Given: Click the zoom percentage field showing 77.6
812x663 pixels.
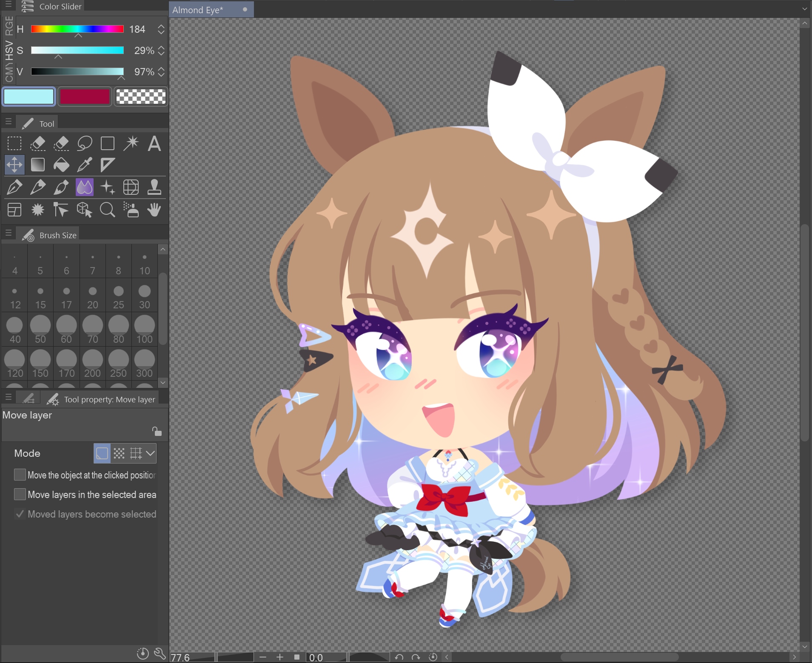Looking at the screenshot, I should 191,657.
